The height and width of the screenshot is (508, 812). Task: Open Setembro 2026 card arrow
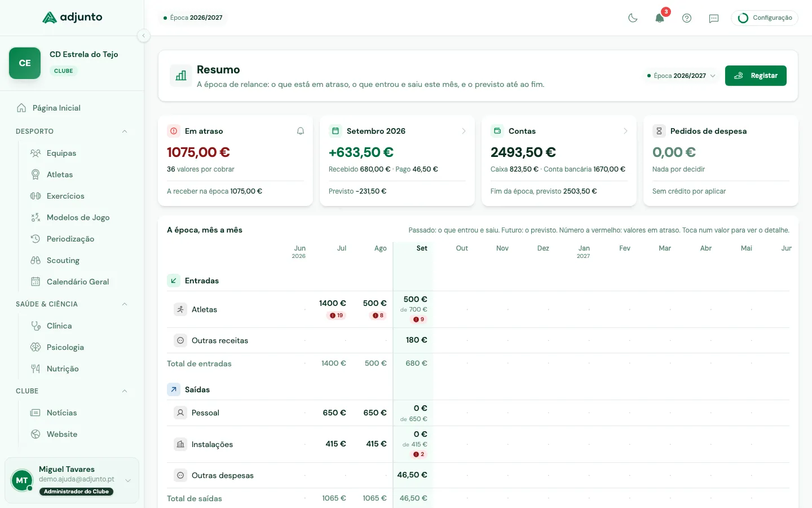tap(464, 131)
